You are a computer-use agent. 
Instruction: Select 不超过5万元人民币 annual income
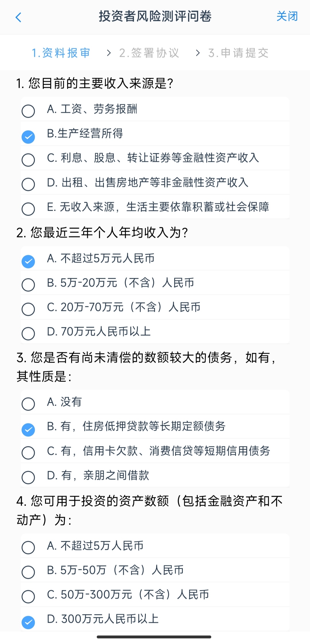coord(28,261)
